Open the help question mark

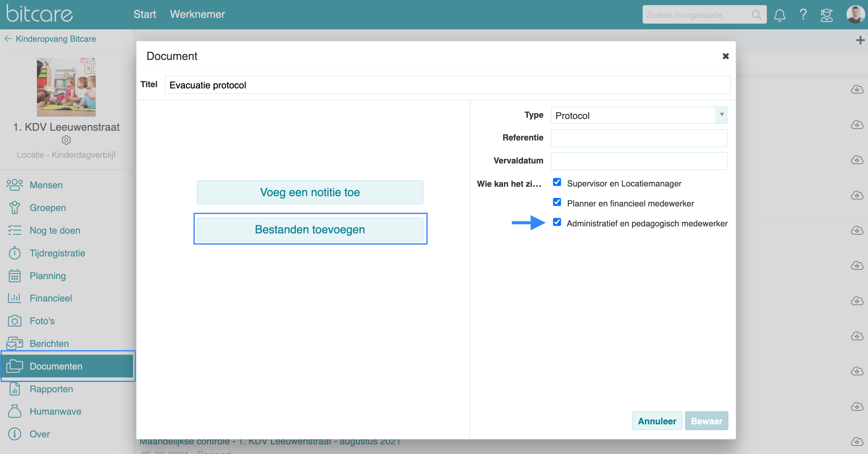point(803,15)
